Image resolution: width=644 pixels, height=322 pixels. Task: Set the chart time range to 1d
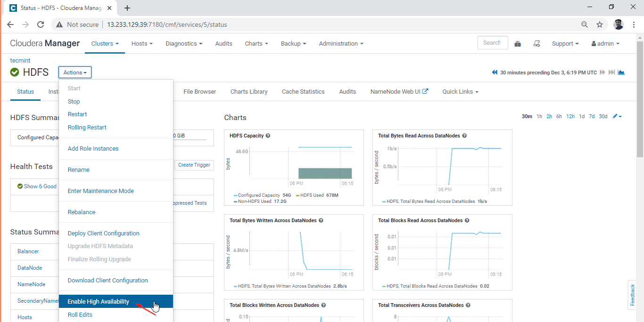[582, 117]
